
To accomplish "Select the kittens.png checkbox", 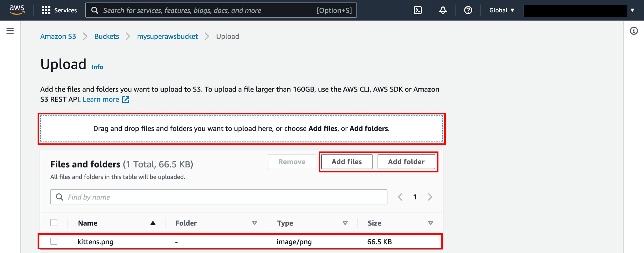I will pyautogui.click(x=54, y=241).
